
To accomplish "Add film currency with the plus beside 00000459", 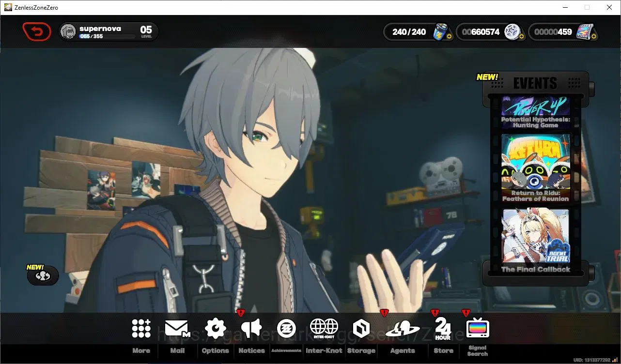I will coord(594,36).
